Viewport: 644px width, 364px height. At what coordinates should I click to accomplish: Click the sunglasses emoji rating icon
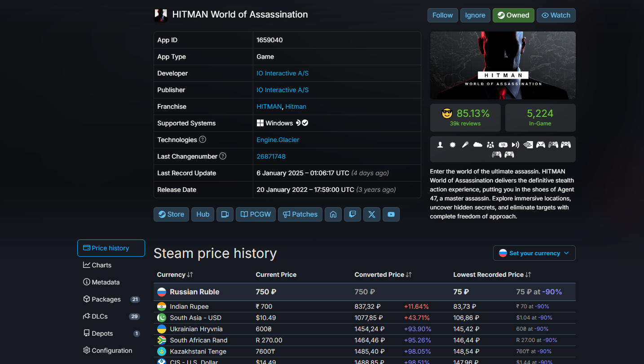446,113
